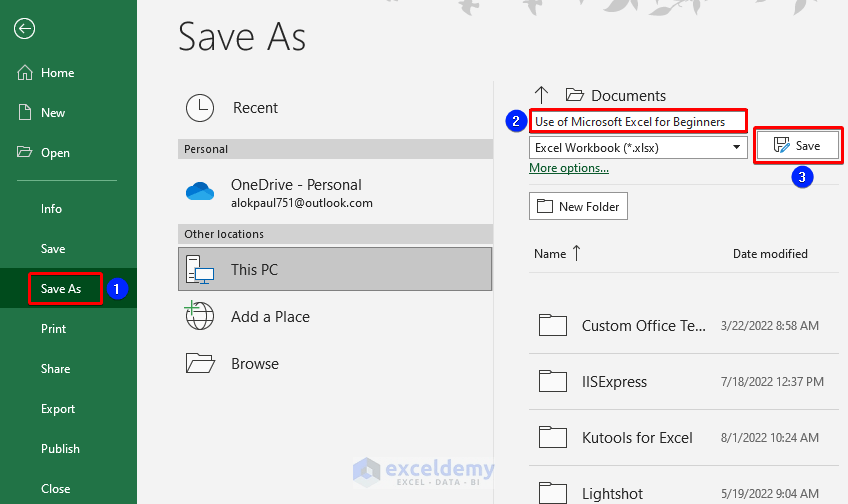Open the Custom Office Te... folder row

coord(684,326)
